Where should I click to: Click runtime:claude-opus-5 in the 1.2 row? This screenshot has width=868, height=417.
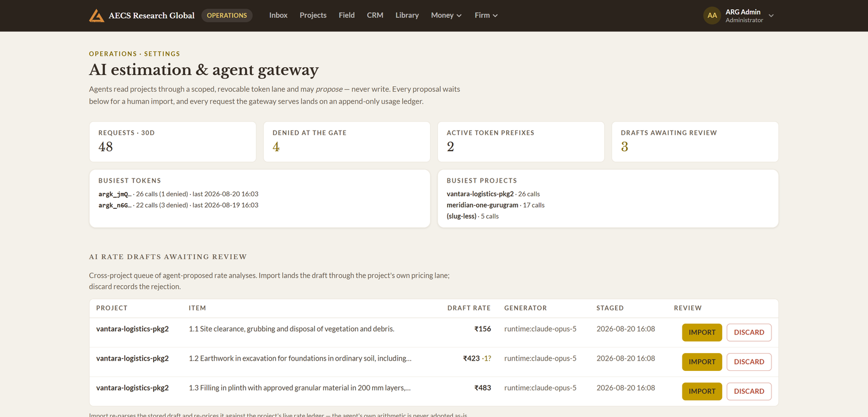[540, 358]
